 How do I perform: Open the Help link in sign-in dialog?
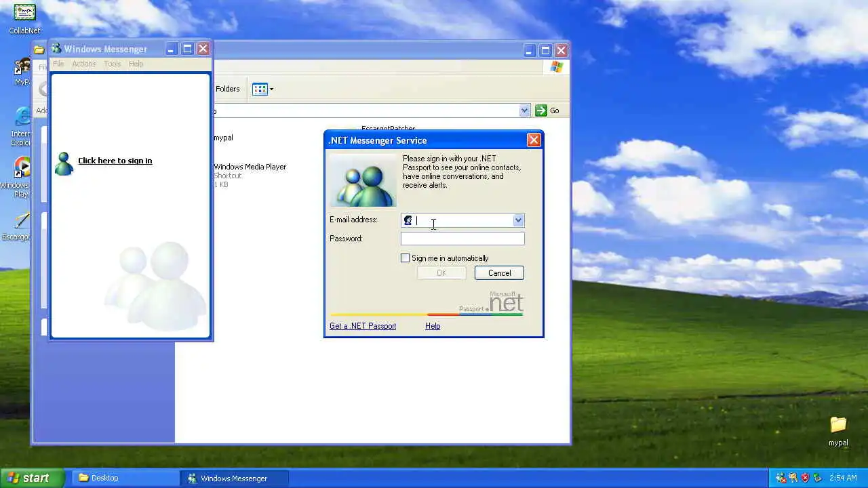433,326
